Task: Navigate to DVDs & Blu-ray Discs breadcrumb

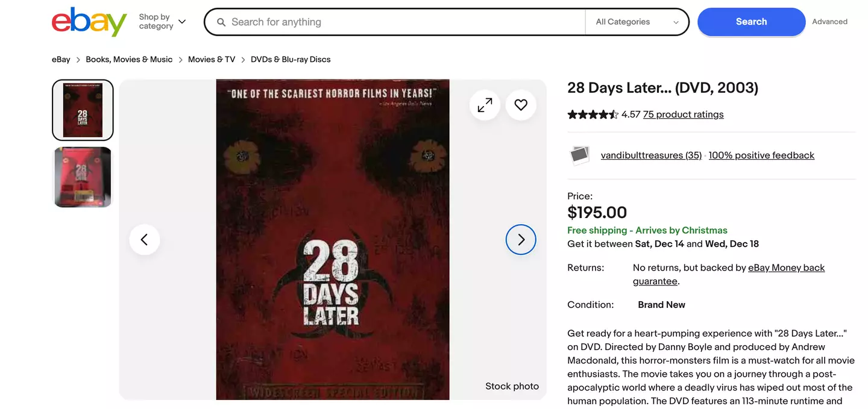Action: [291, 60]
